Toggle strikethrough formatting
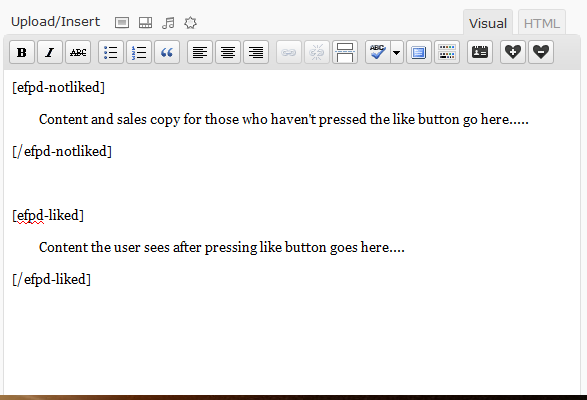 [x=78, y=52]
